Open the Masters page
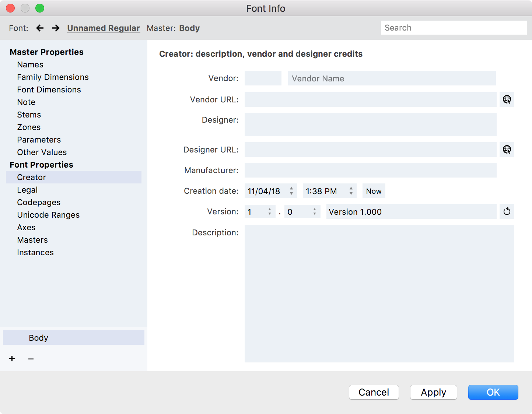Viewport: 532px width, 414px height. (32, 240)
